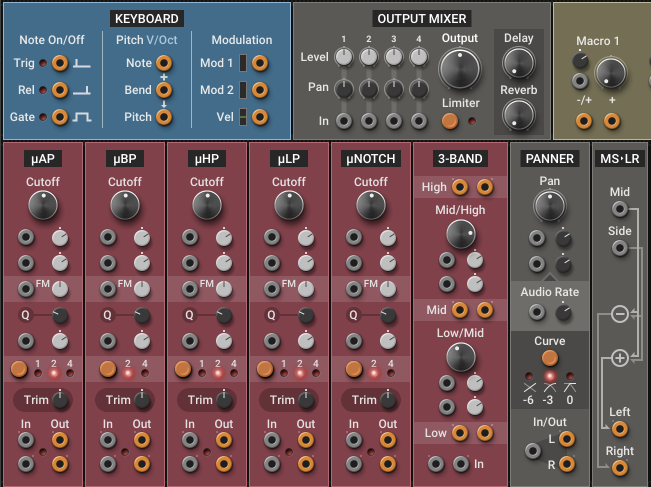Toggle the Limiter button in Output Mixer
Screen dimensions: 651x487
(450, 121)
